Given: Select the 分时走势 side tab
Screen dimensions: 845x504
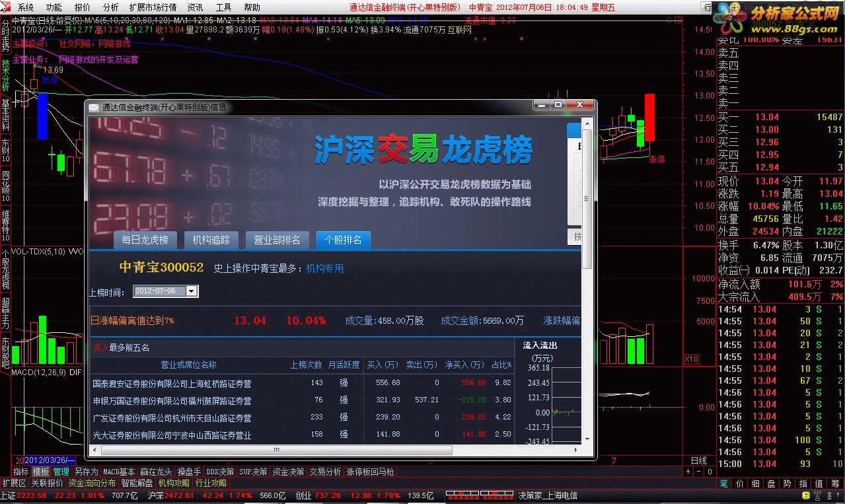Looking at the screenshot, I should pos(5,36).
